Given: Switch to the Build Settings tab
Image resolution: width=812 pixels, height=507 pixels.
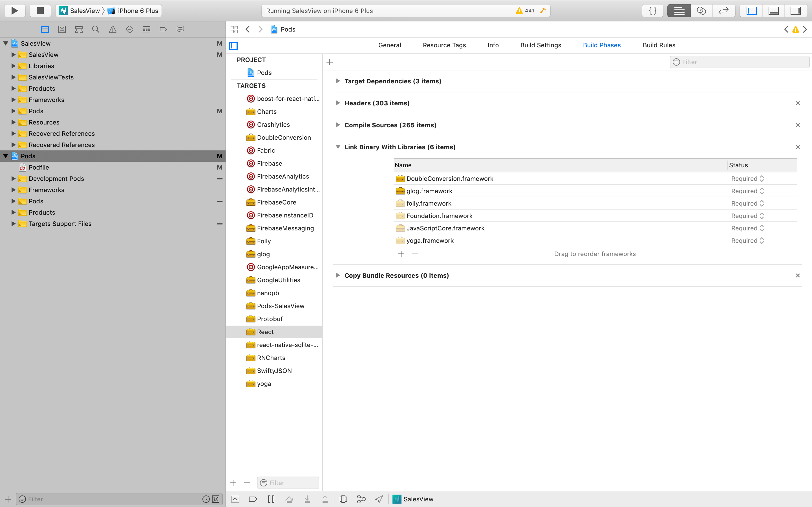Looking at the screenshot, I should [540, 45].
